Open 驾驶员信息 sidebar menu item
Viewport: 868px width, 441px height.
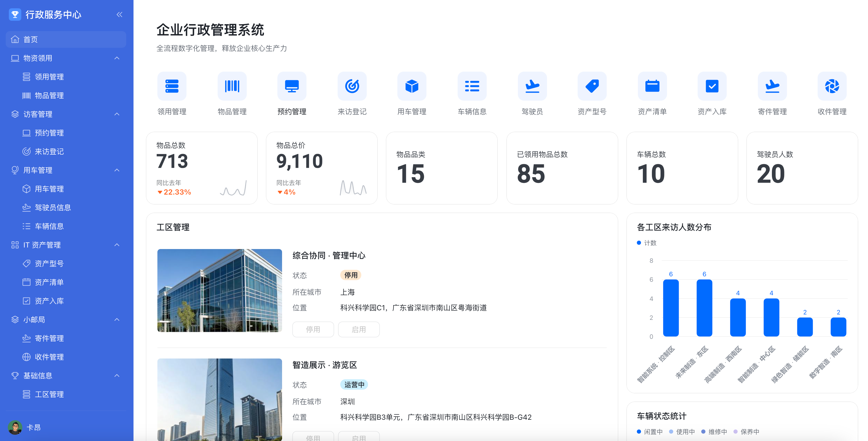coord(53,207)
